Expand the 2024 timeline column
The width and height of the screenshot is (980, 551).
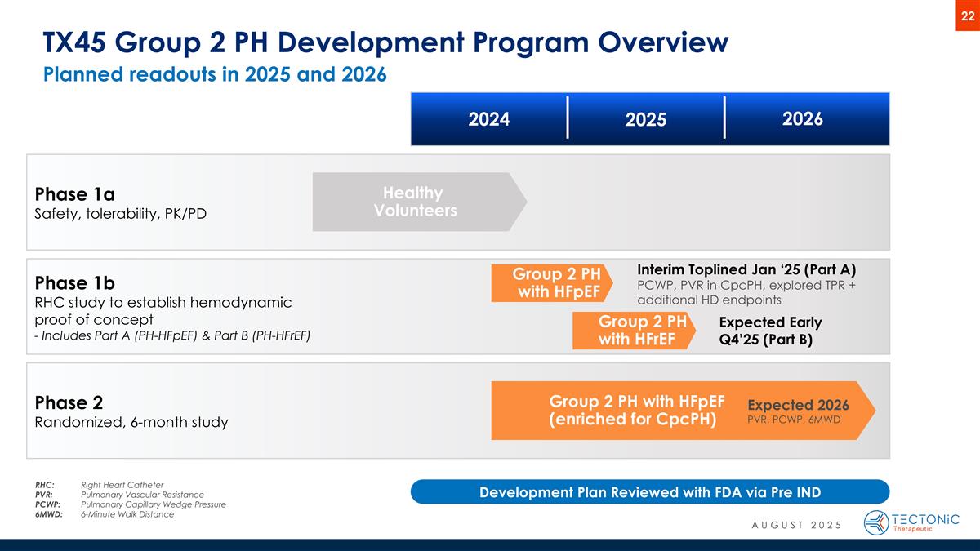click(488, 118)
